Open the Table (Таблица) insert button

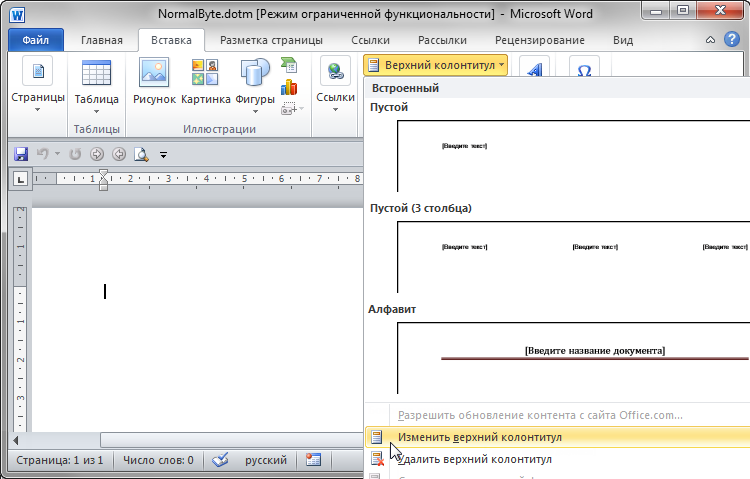tap(96, 85)
